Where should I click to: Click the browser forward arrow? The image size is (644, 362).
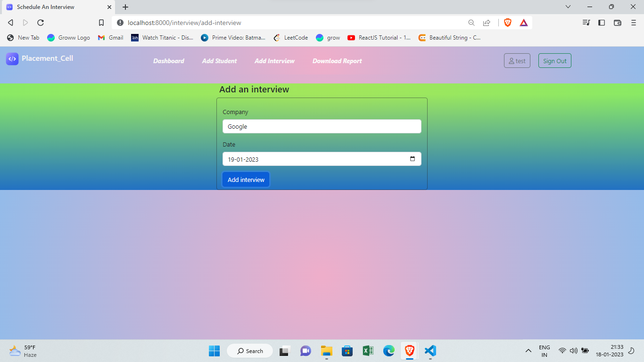point(25,23)
